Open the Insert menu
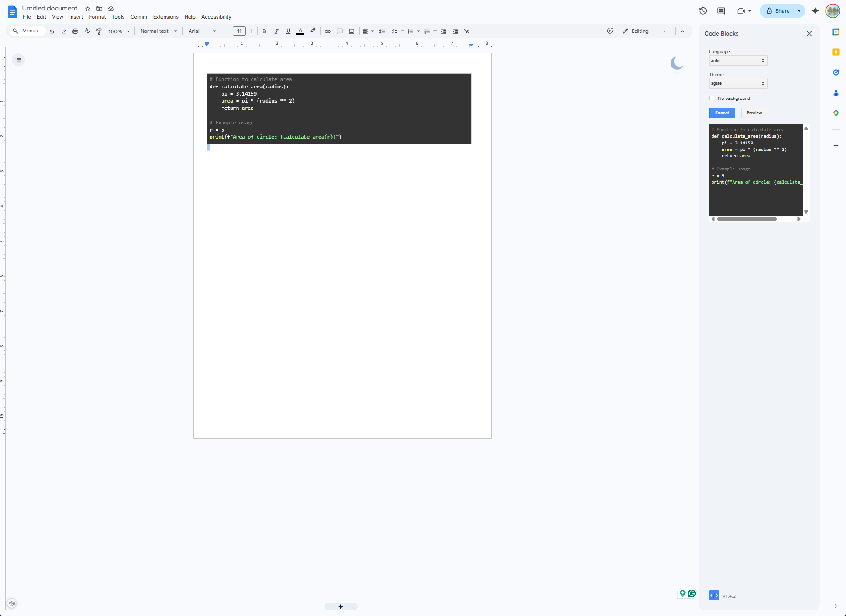Viewport: 846px width, 616px height. [x=76, y=17]
